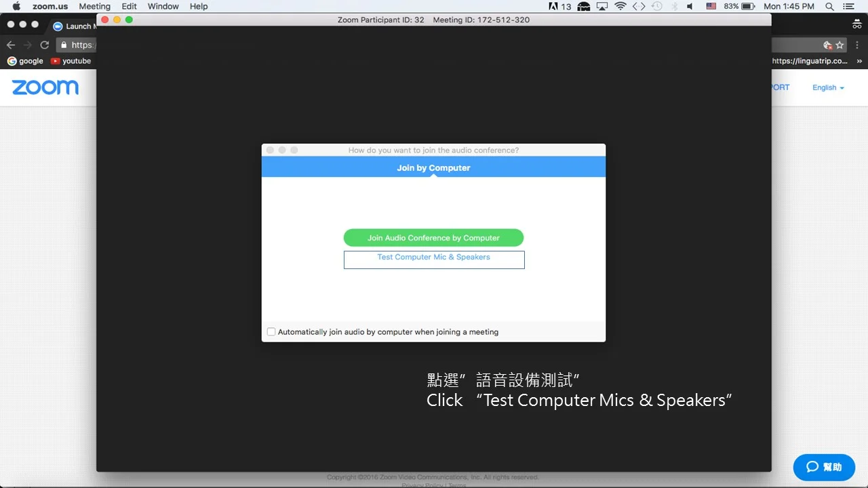Click the browser reload button
The width and height of the screenshot is (868, 488).
(45, 45)
